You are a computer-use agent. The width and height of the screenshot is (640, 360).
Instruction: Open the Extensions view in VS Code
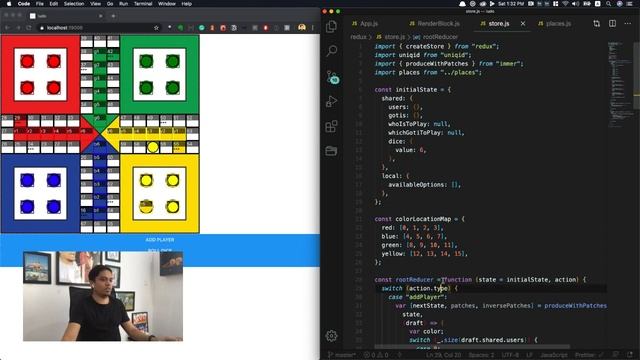[x=331, y=126]
